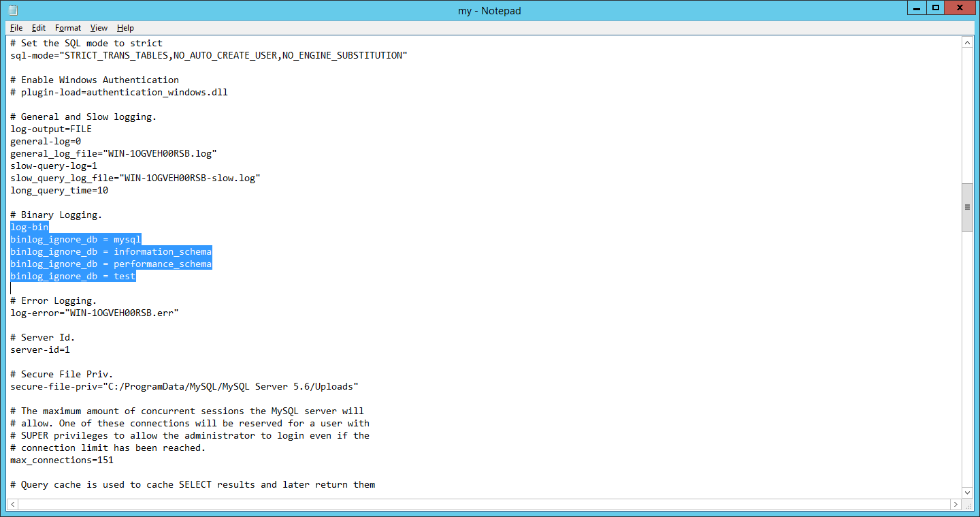This screenshot has height=517, width=980.
Task: Click the 'binlog_ignore_db = information_schema' line
Action: point(111,251)
